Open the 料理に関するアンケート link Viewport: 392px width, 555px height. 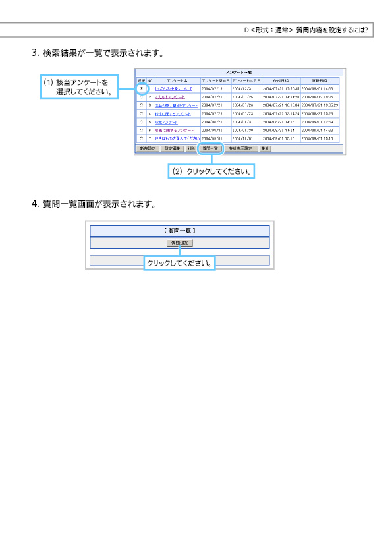(173, 114)
